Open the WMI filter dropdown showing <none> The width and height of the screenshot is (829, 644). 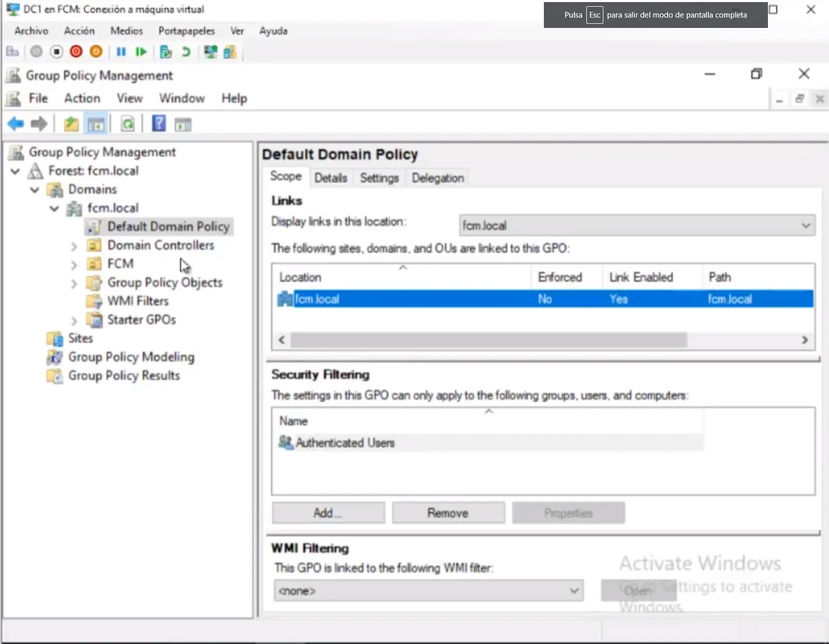tap(428, 590)
